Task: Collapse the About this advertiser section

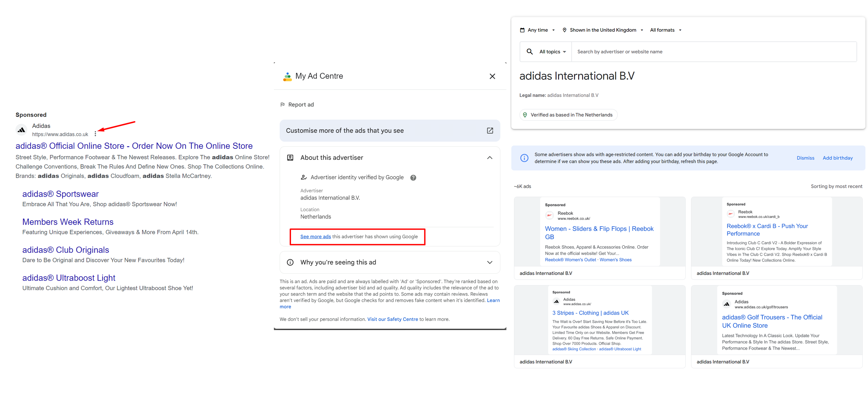Action: 490,157
